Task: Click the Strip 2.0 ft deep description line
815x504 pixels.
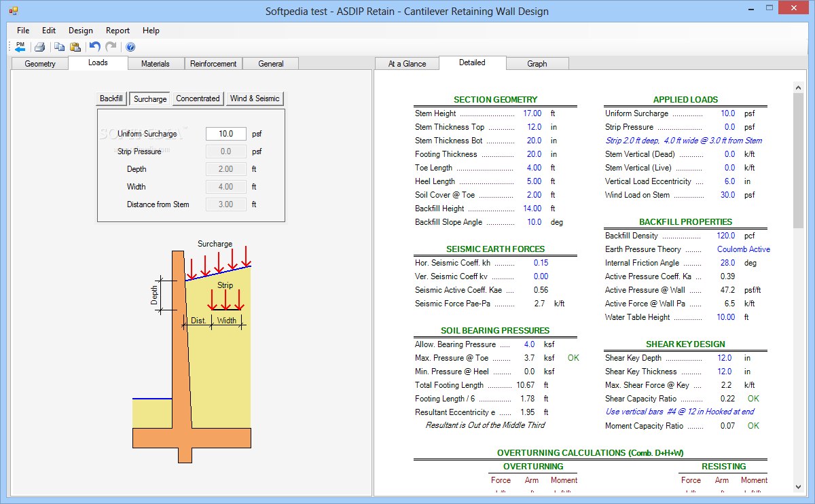Action: 684,141
